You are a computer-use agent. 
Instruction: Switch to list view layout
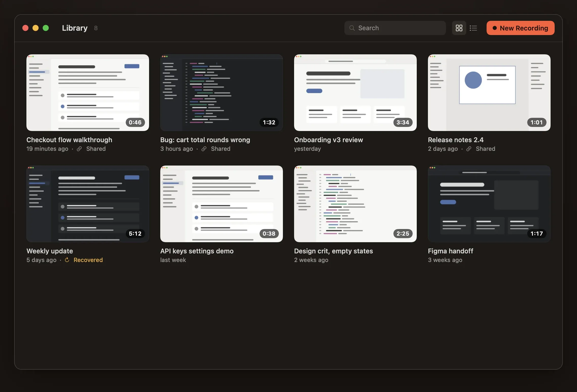[473, 28]
